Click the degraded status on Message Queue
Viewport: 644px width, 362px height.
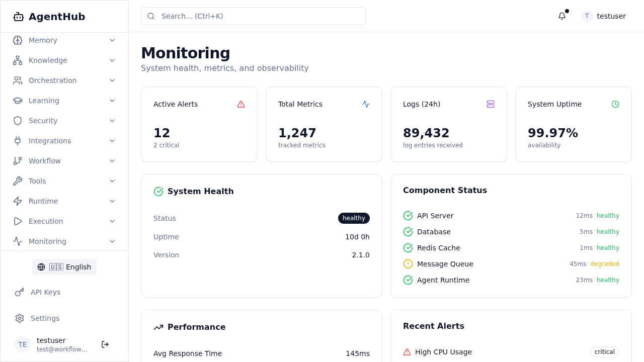pos(604,263)
